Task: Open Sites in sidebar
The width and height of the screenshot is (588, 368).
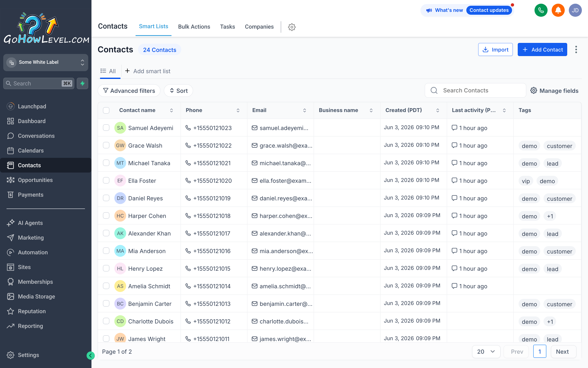Action: [46, 267]
